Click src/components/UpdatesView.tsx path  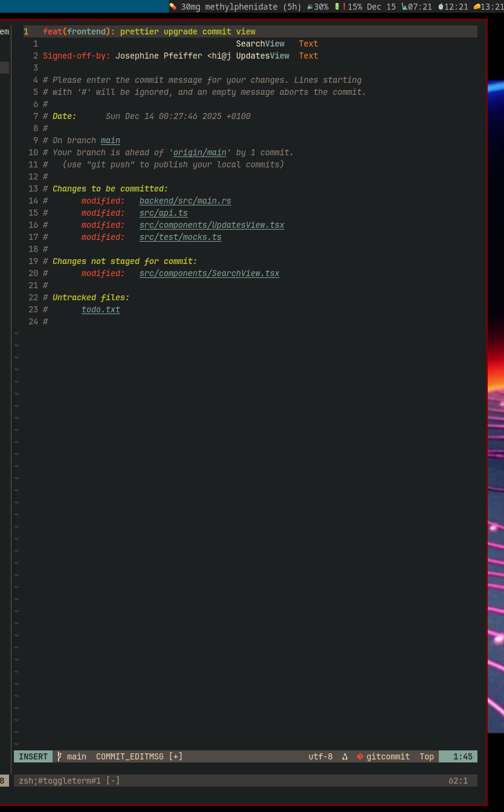211,225
